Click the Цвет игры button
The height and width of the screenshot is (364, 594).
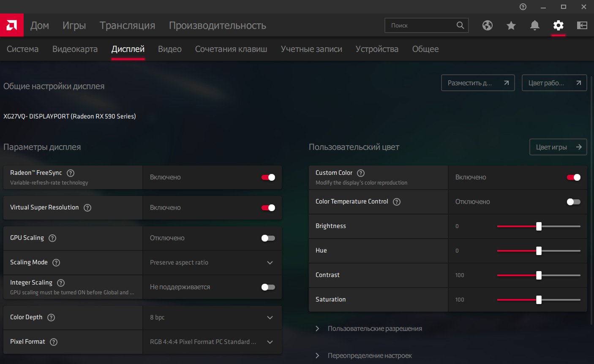pos(558,147)
